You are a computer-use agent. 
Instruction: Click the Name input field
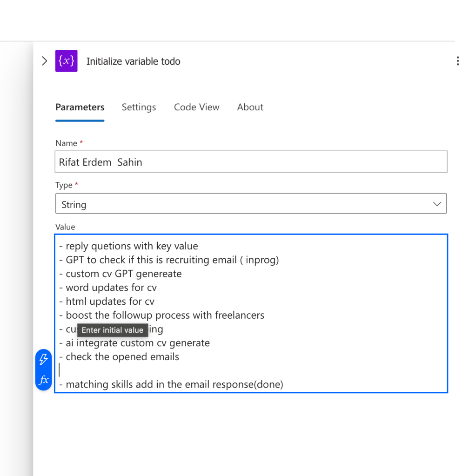pyautogui.click(x=251, y=161)
